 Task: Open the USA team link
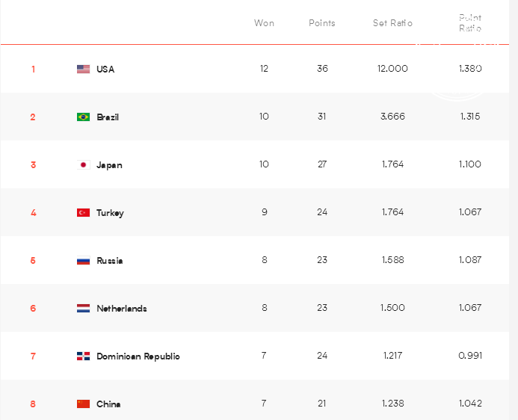tap(105, 69)
